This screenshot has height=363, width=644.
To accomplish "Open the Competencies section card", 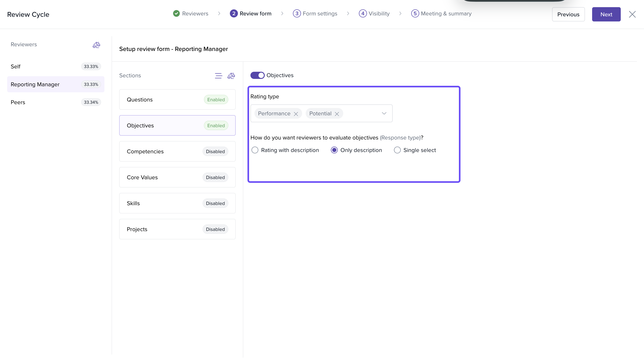I will click(x=177, y=151).
